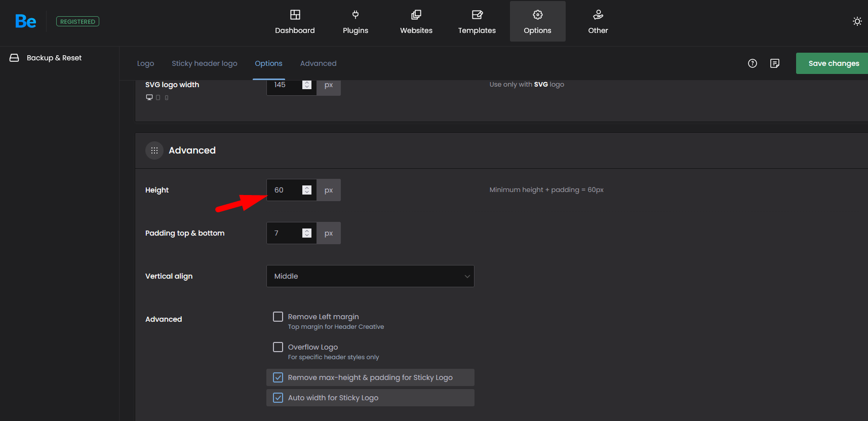Enable Remove Left margin checkbox

[278, 317]
